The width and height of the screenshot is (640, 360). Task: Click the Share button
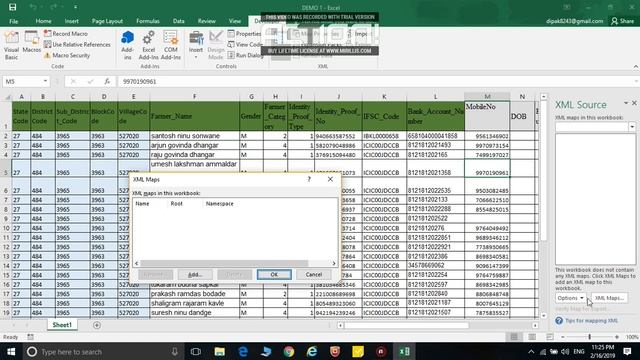pyautogui.click(x=623, y=21)
